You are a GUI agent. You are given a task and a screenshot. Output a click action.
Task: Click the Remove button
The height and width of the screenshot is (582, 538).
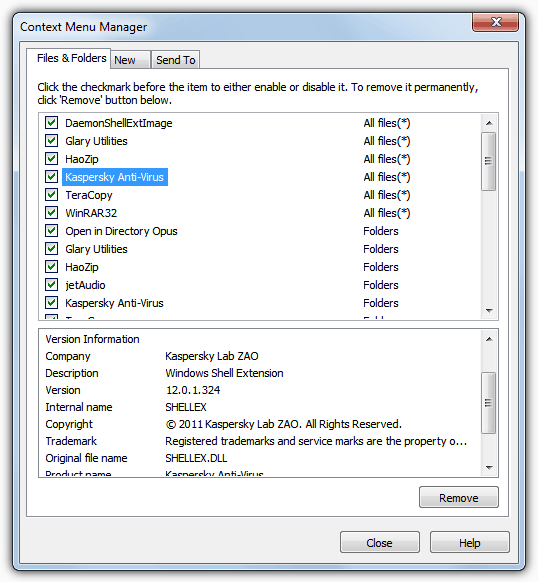[459, 497]
